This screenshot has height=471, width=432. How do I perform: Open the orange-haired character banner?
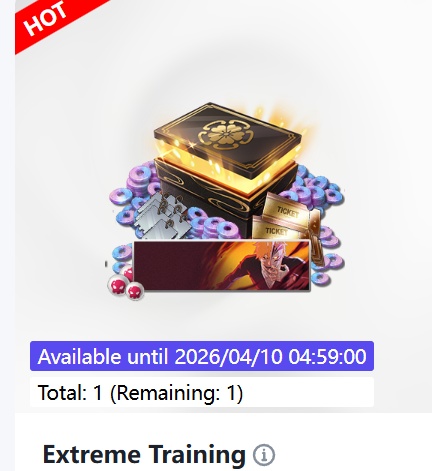222,265
